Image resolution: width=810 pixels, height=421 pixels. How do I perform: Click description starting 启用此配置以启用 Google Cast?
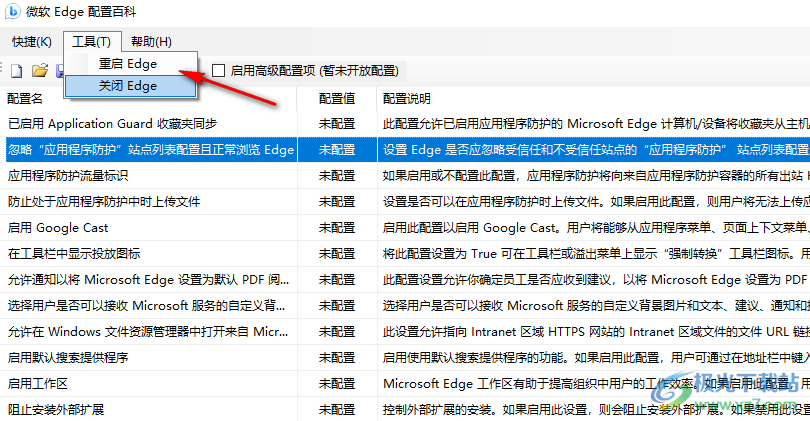point(596,228)
